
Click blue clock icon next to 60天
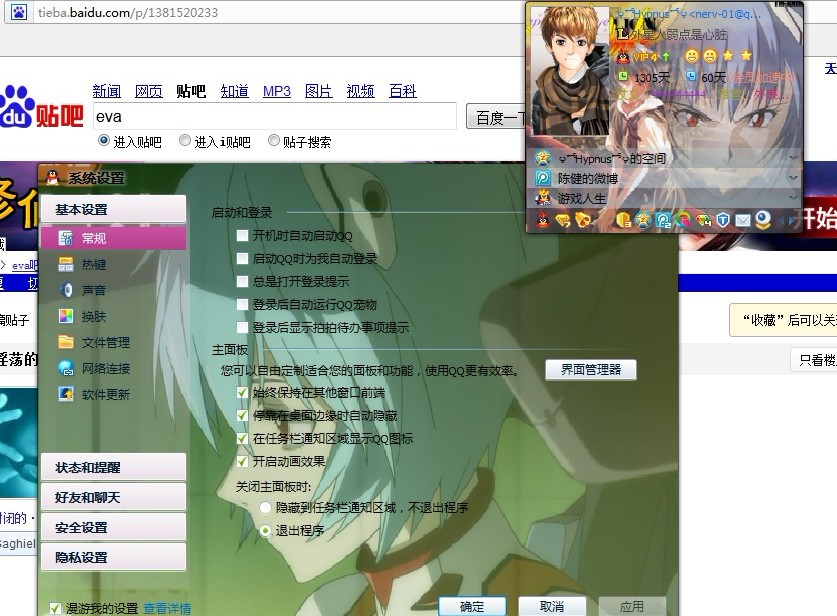(x=691, y=76)
